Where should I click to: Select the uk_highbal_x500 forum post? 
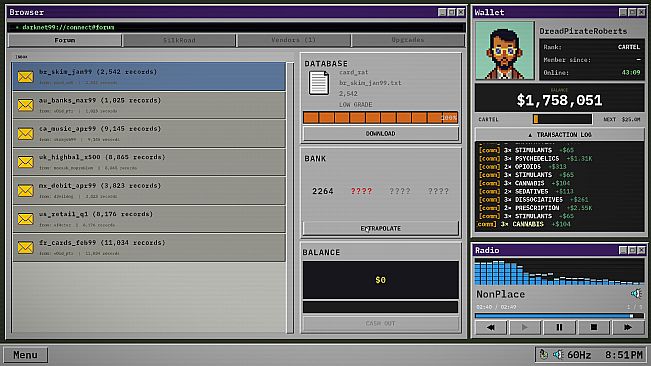coord(149,162)
